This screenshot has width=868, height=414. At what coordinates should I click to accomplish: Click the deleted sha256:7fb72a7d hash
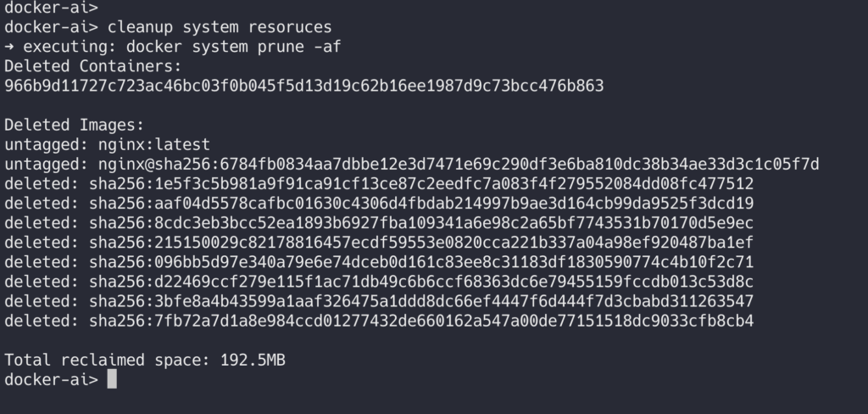point(421,321)
